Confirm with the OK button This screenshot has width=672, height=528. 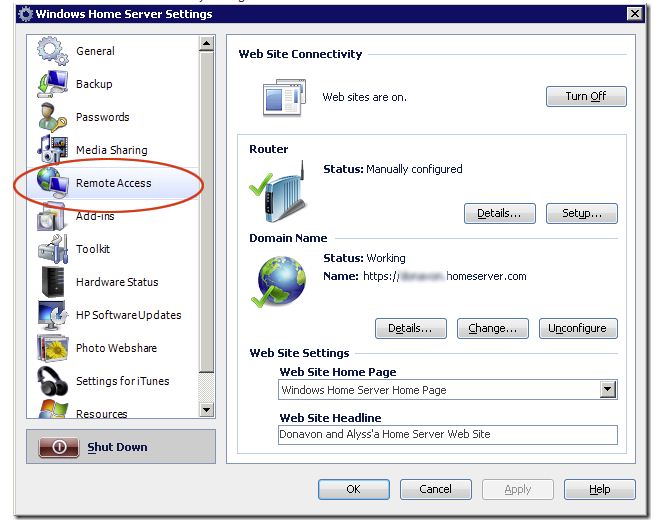pos(354,489)
